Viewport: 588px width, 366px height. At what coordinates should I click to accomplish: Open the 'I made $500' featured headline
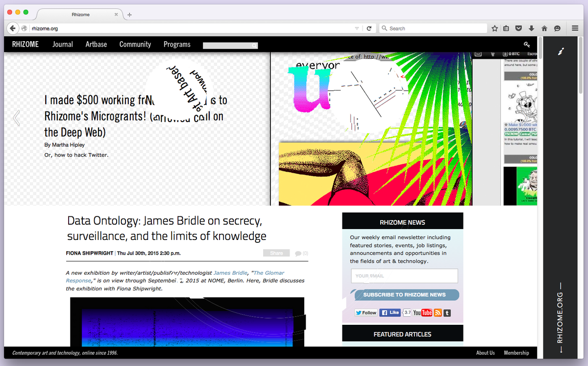pos(136,116)
